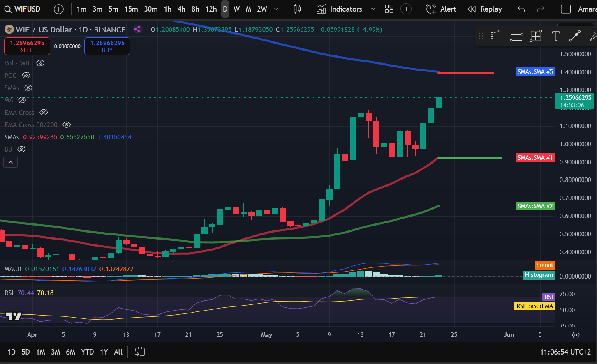Select the date and price range tool
Image resolution: width=597 pixels, height=364 pixels.
[x=536, y=36]
